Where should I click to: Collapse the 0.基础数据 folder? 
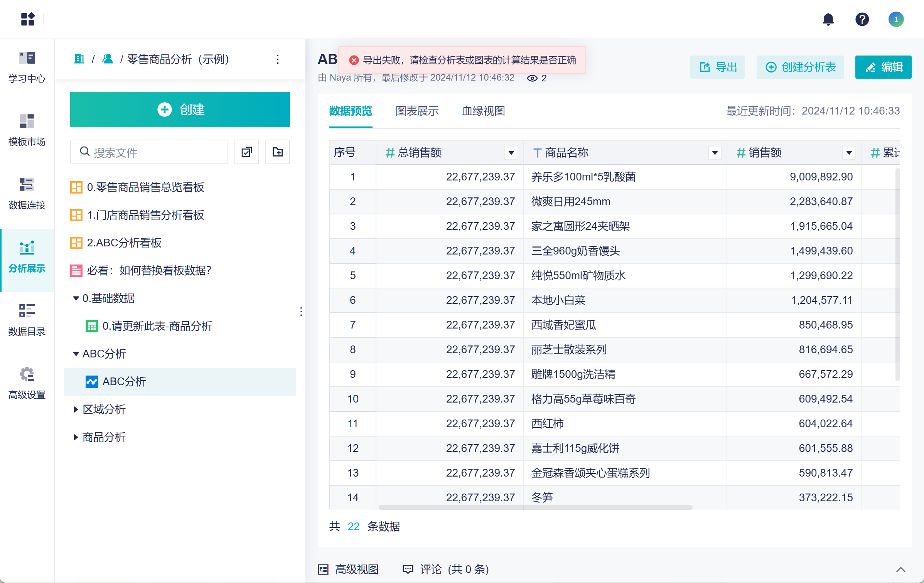point(76,298)
